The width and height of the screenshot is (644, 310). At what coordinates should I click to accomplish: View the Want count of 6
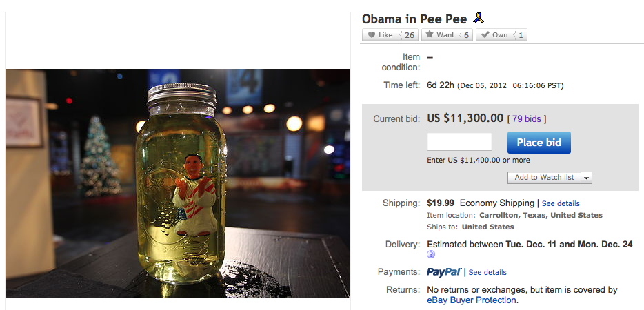[x=467, y=35]
